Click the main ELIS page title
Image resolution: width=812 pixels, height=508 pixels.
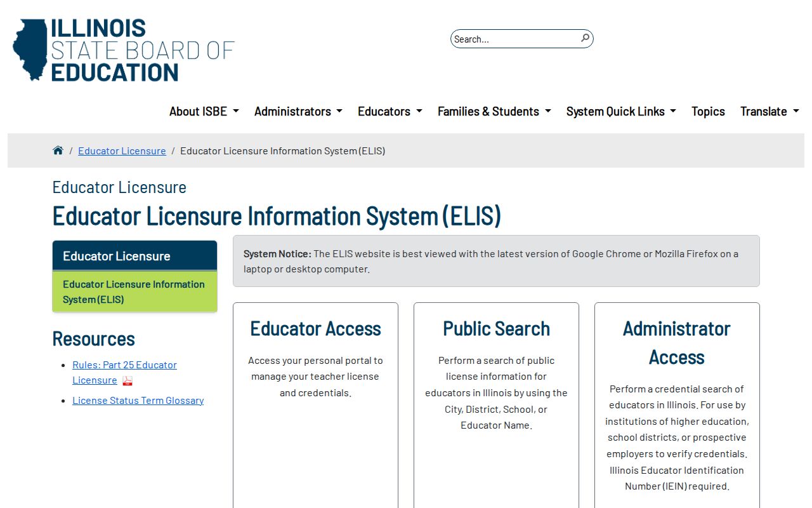tap(277, 216)
